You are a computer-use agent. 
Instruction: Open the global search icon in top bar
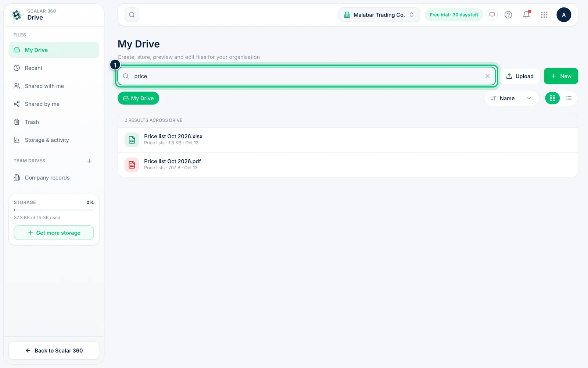(132, 15)
